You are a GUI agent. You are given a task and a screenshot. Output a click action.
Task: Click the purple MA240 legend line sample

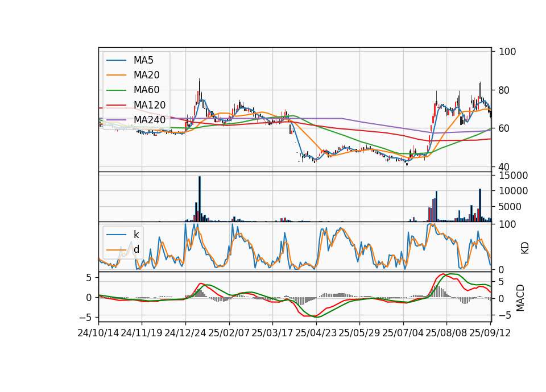(x=116, y=120)
